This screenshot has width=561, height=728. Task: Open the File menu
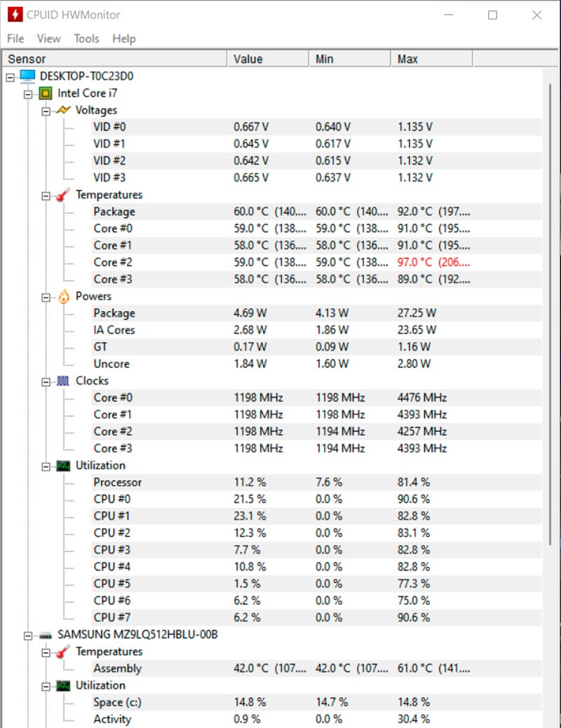coord(15,39)
